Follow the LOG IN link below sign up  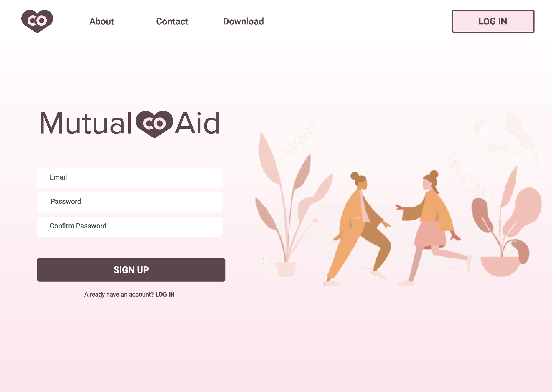point(165,294)
